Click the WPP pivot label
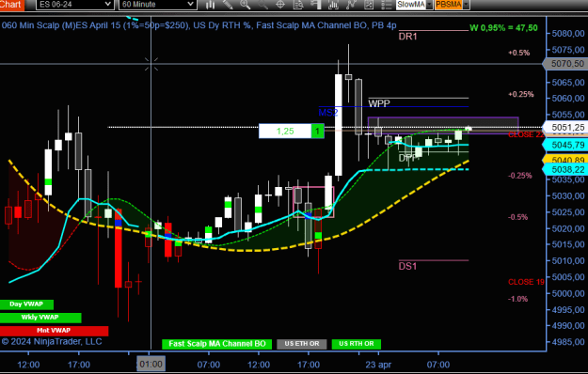 coord(379,103)
